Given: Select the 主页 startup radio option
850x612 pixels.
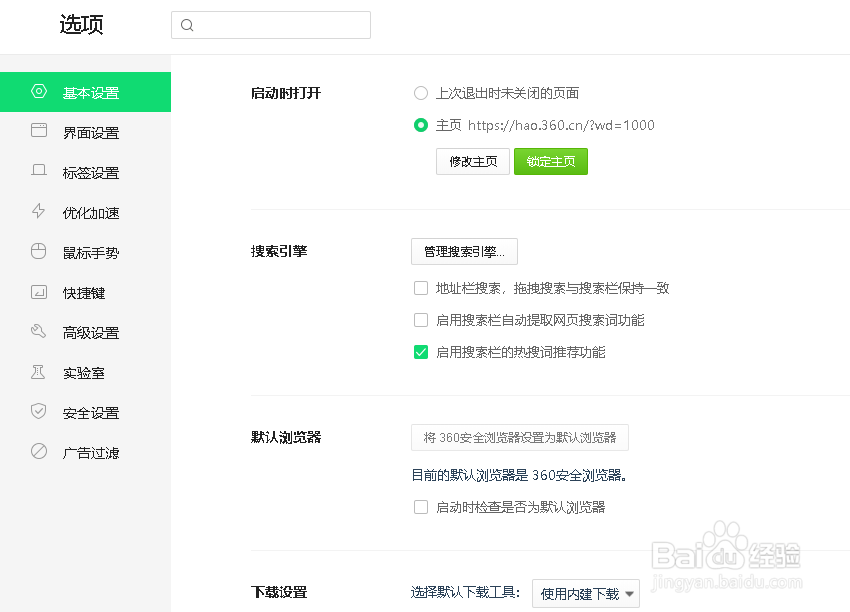Looking at the screenshot, I should [x=421, y=125].
